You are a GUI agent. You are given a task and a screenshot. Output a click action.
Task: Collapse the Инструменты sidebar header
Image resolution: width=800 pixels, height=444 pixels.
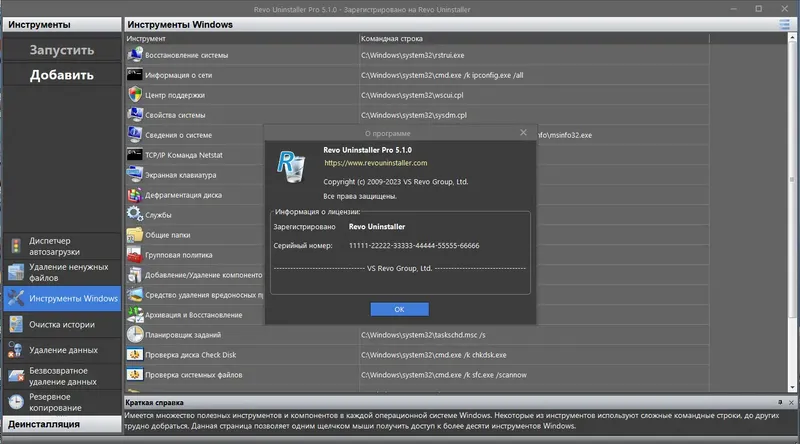point(62,24)
